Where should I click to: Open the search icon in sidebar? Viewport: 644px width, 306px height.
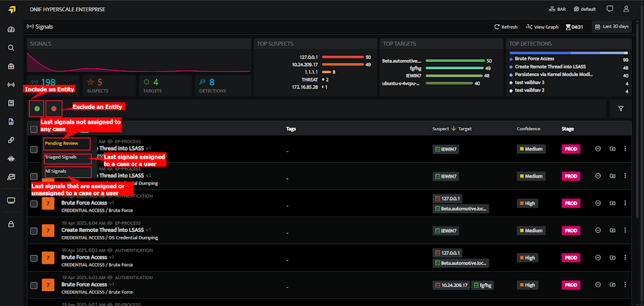pyautogui.click(x=11, y=48)
